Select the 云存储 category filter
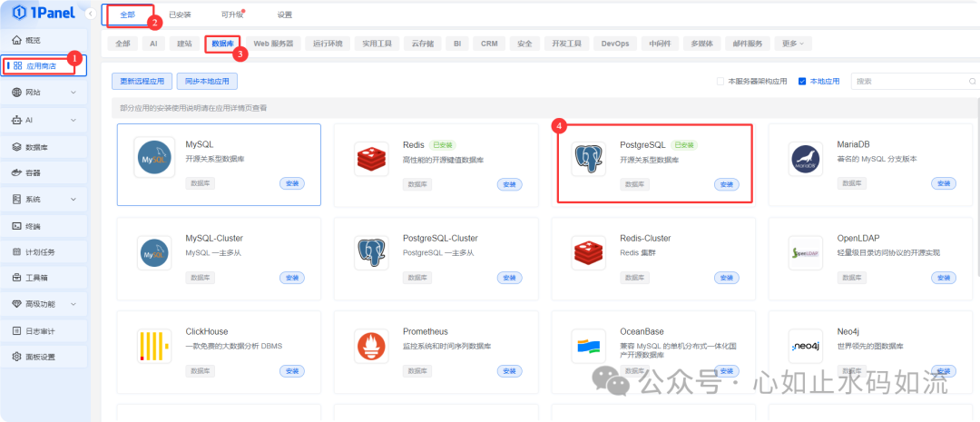Screen dimensions: 980x422 click(x=423, y=44)
